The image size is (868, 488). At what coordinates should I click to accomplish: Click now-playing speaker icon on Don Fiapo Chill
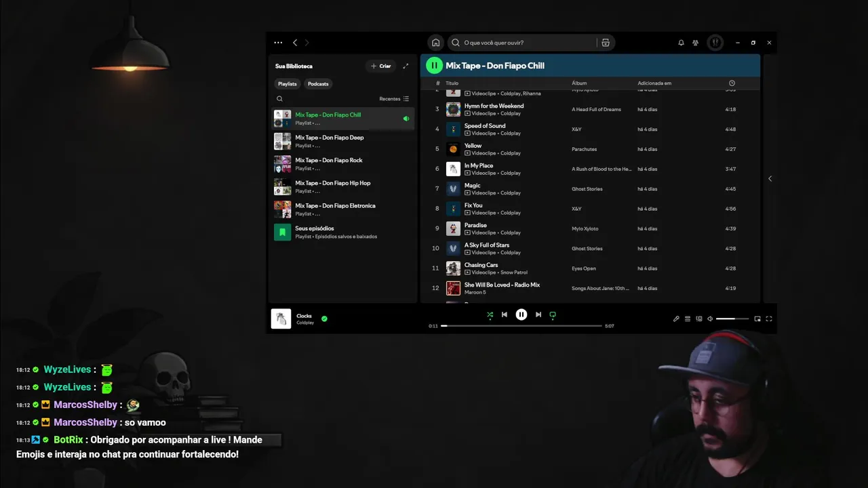click(x=406, y=119)
